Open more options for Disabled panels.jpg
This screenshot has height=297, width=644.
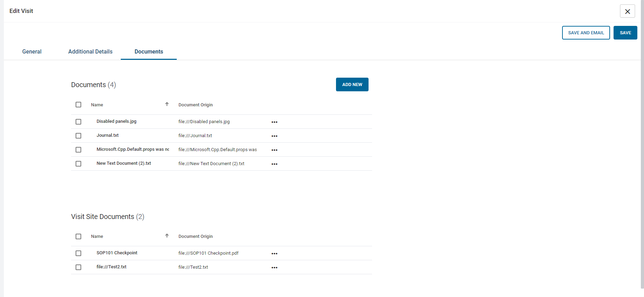[x=274, y=122]
